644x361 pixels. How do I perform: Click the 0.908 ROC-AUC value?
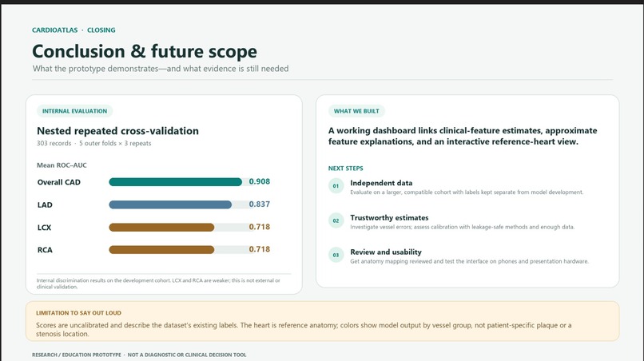coord(260,181)
